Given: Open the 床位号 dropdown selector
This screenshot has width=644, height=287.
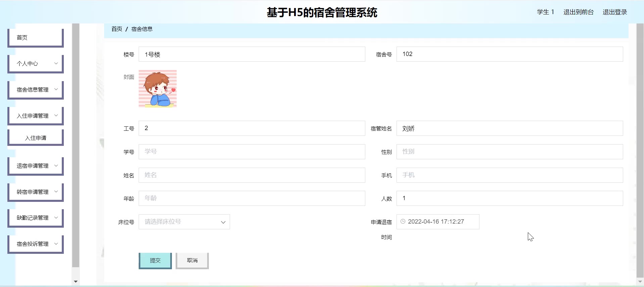Looking at the screenshot, I should (x=184, y=222).
